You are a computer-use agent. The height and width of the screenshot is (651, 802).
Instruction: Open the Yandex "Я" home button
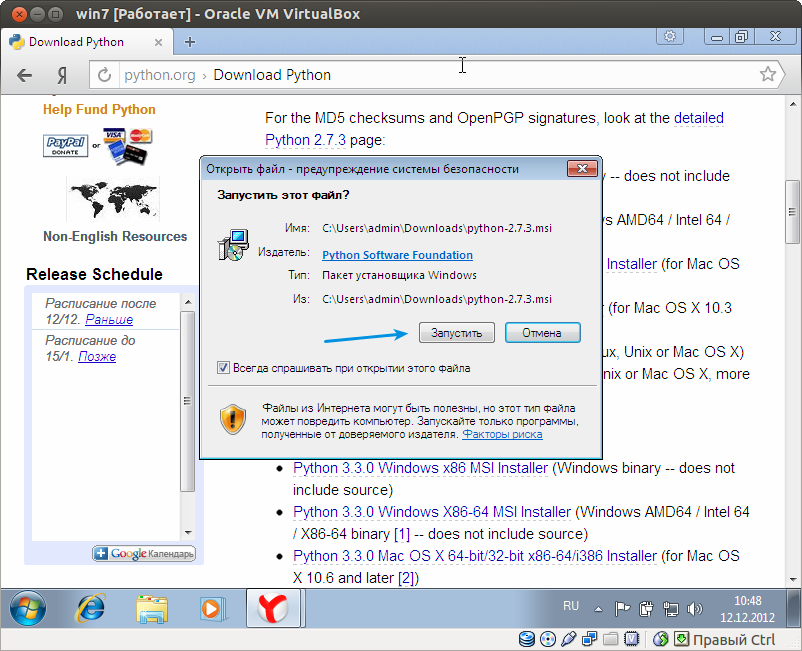[x=62, y=76]
